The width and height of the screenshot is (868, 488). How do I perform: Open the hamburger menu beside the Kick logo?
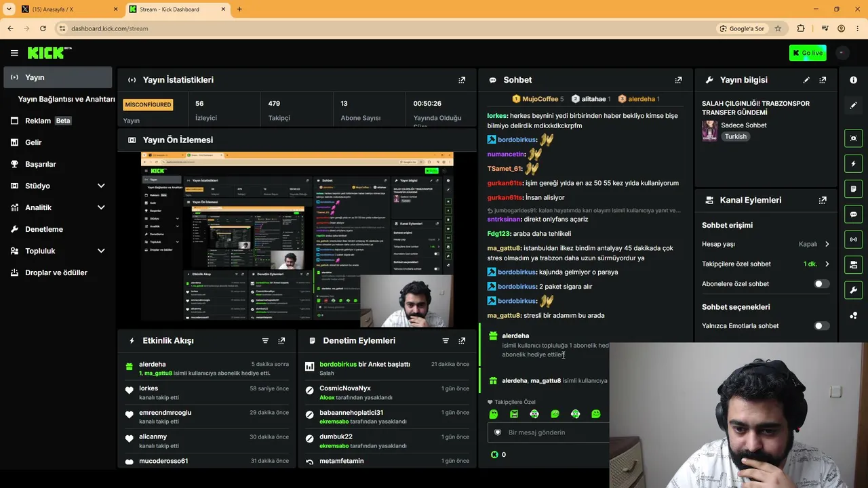tap(14, 53)
